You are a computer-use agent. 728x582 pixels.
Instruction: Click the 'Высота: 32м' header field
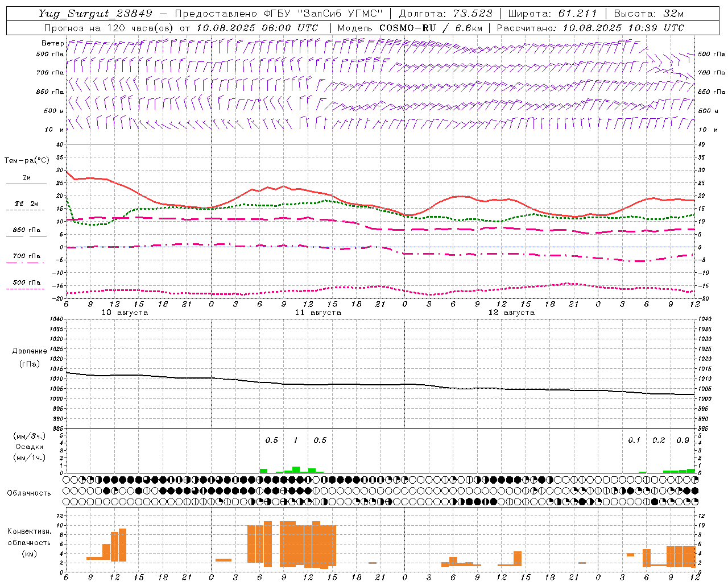pyautogui.click(x=649, y=14)
